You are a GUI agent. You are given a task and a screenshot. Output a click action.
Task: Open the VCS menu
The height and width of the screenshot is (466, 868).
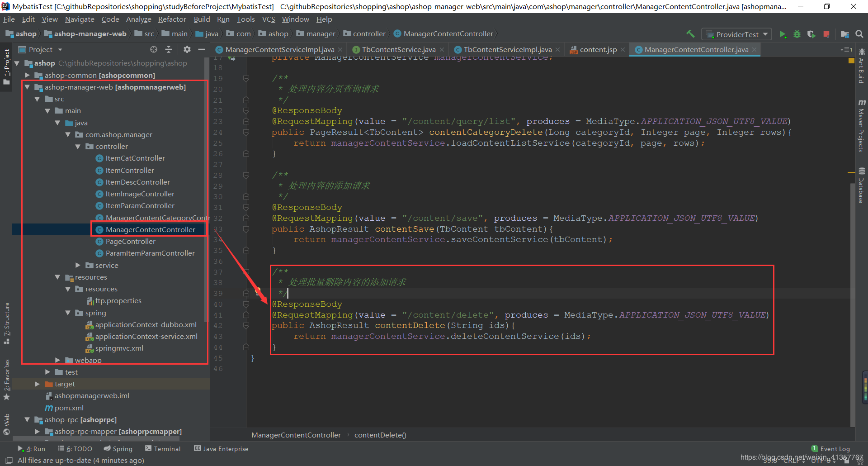pos(269,19)
